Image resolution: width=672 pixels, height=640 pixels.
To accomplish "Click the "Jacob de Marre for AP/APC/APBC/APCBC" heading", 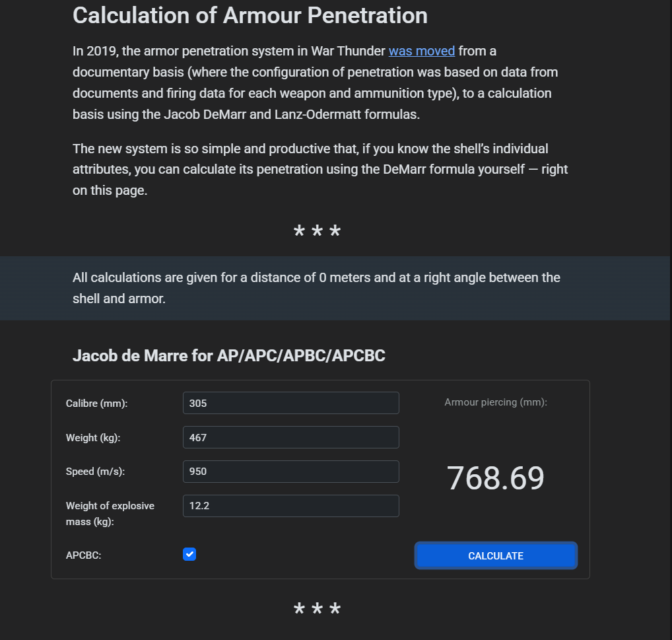I will (228, 356).
